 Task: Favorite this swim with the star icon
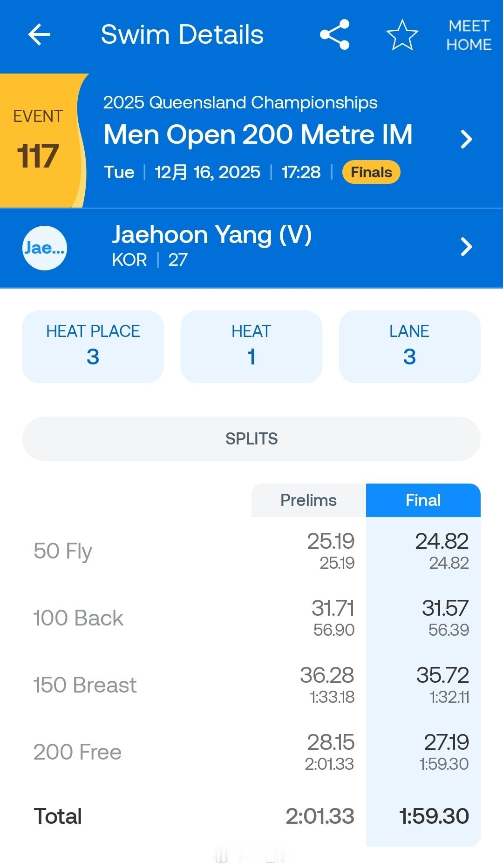click(402, 34)
